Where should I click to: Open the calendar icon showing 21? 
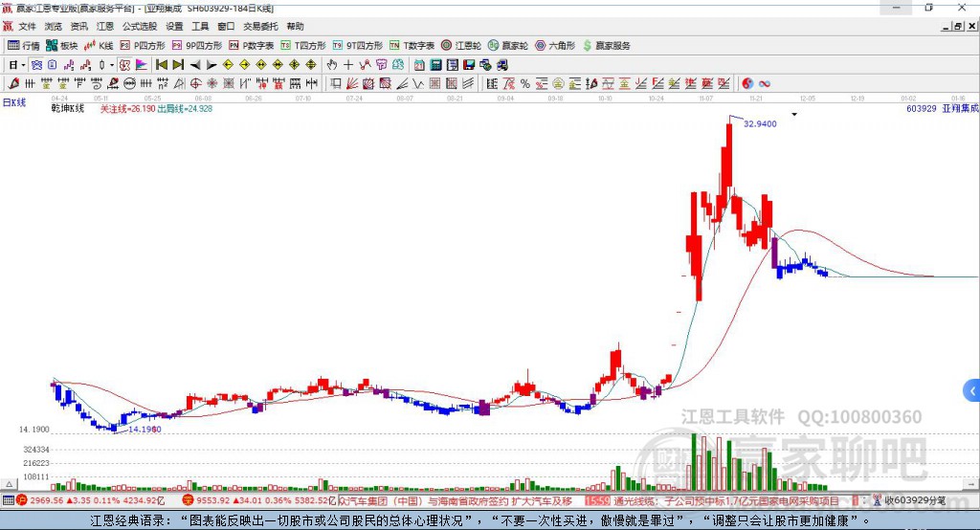[419, 65]
